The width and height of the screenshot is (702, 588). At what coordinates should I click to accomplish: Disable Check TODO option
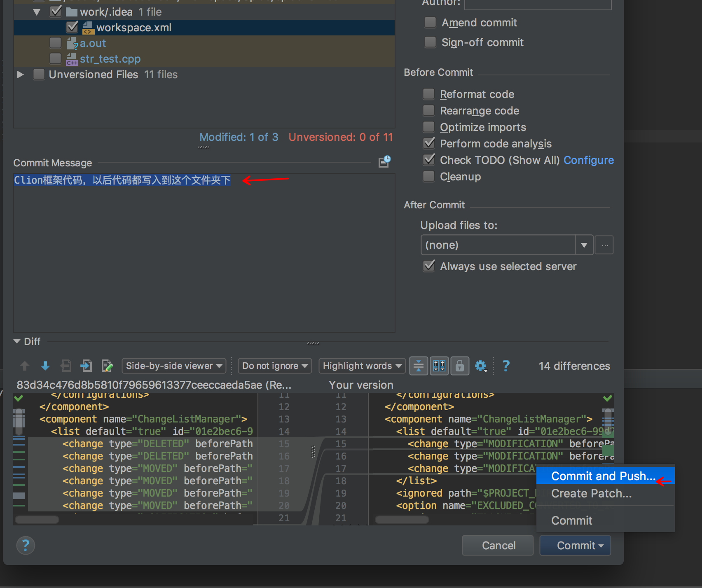point(429,160)
